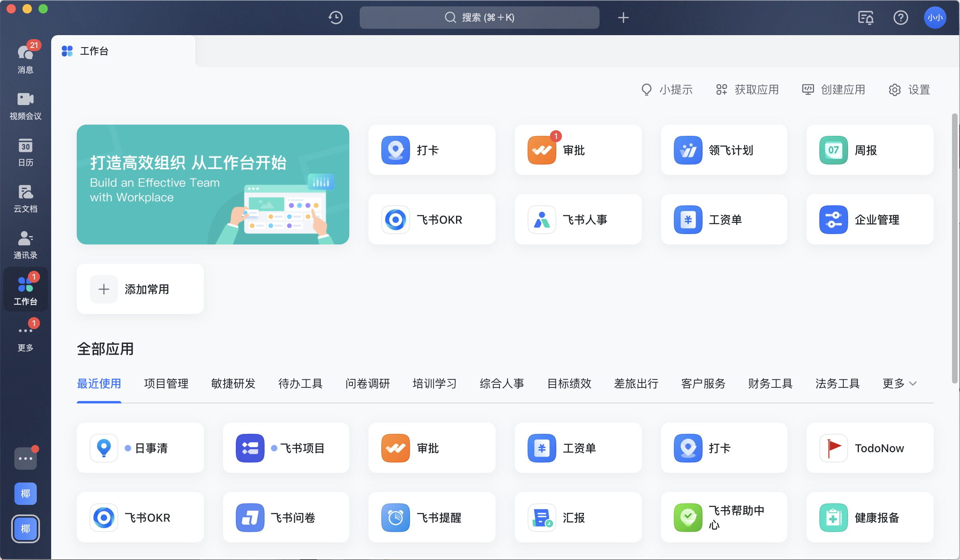Image resolution: width=960 pixels, height=560 pixels.
Task: Open 飞书人事 HR application
Action: (578, 219)
